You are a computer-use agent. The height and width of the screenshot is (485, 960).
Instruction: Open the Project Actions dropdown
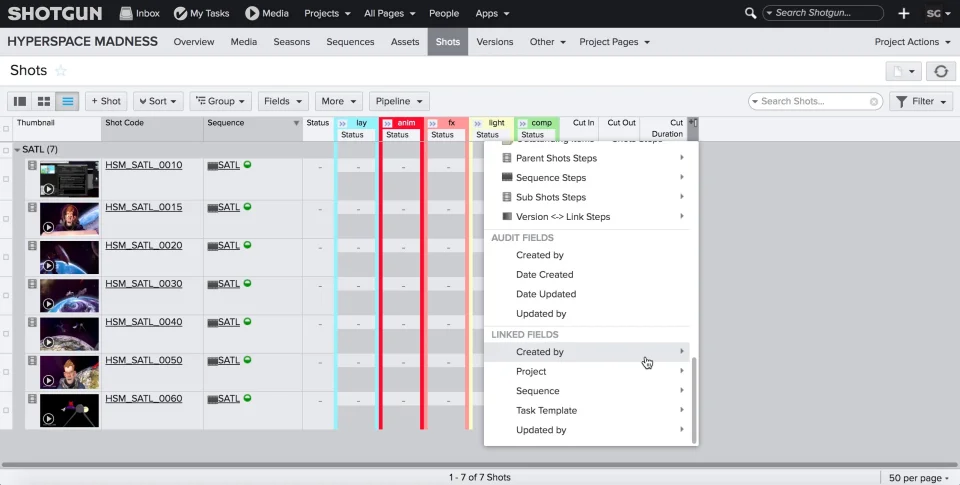coord(913,42)
